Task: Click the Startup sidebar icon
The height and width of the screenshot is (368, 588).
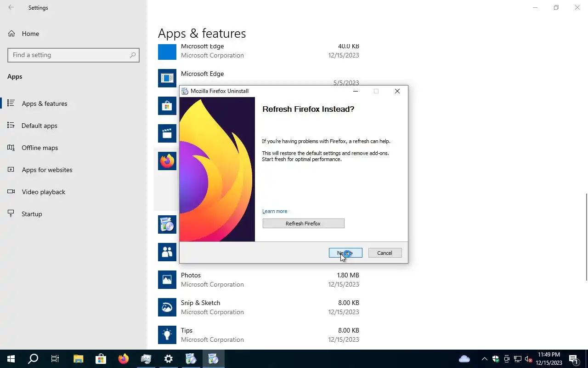Action: point(11,213)
